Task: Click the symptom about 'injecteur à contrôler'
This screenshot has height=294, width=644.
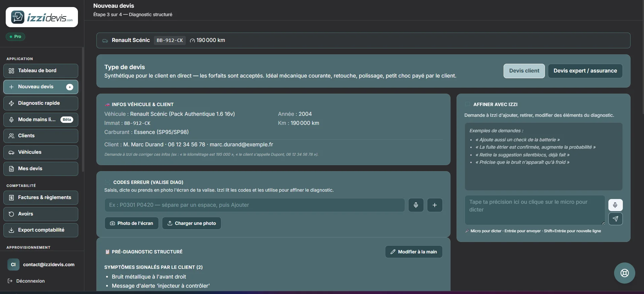Action: coord(161,286)
